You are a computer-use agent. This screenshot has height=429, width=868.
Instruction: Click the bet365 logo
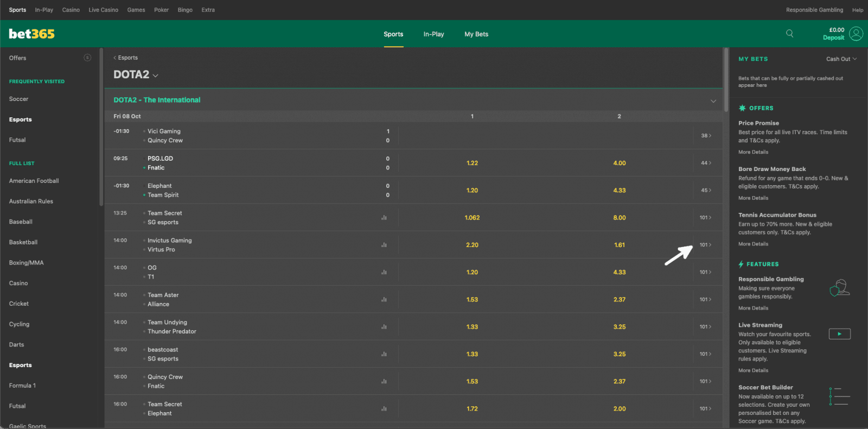pyautogui.click(x=32, y=34)
